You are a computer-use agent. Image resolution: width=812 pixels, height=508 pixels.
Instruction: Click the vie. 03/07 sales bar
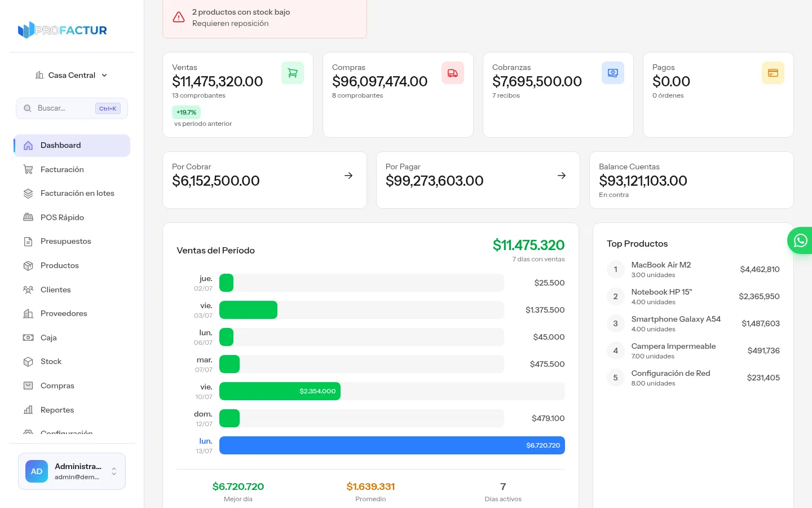click(x=248, y=310)
